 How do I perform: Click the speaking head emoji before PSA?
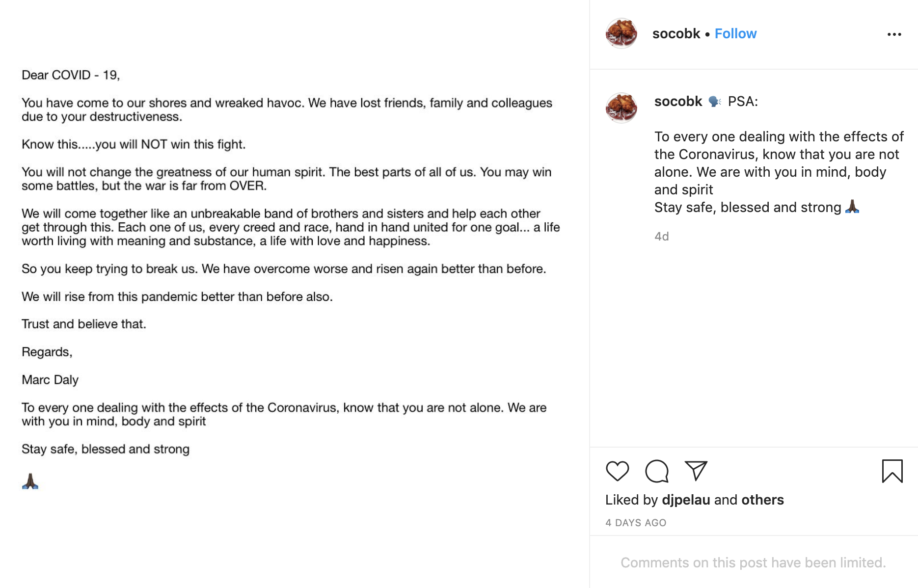click(715, 102)
